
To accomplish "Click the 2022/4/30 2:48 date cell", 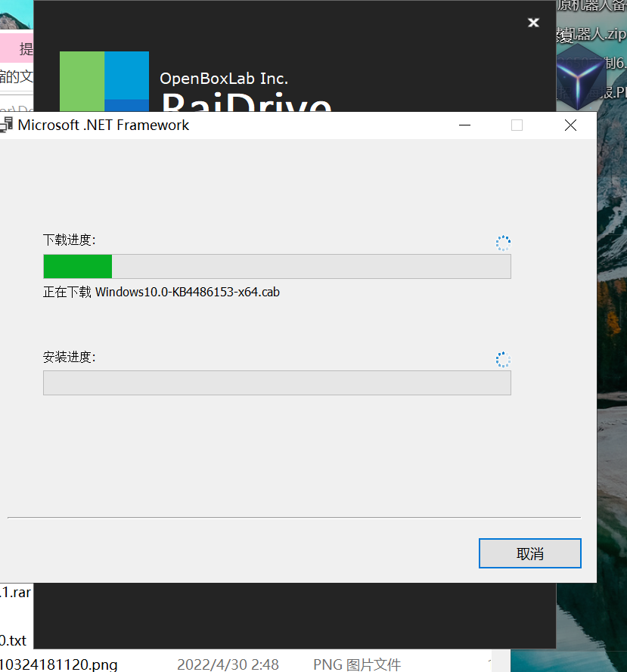I will pyautogui.click(x=228, y=664).
